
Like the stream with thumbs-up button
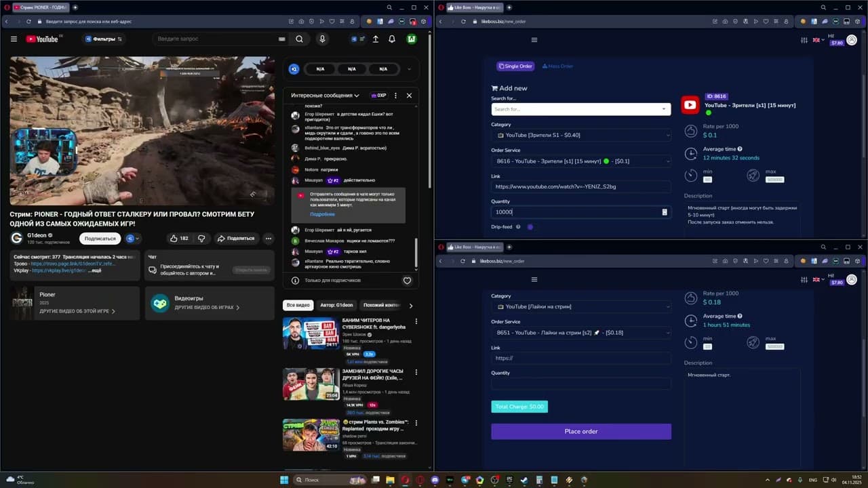pyautogui.click(x=179, y=239)
